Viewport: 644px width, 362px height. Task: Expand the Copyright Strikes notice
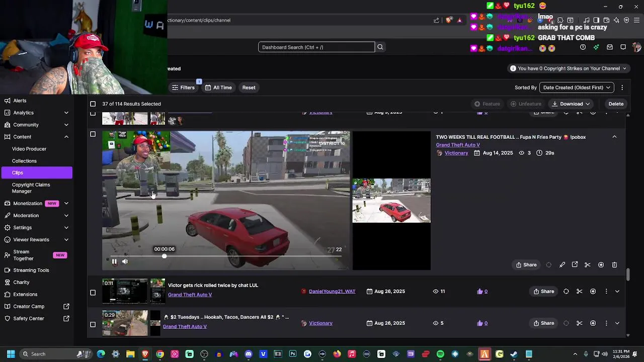[568, 68]
